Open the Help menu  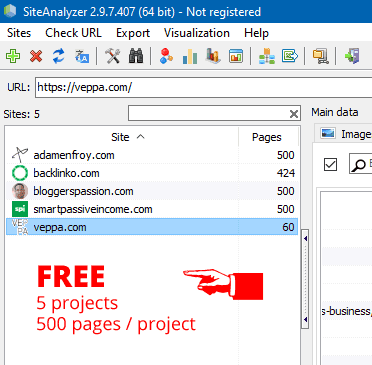[256, 33]
